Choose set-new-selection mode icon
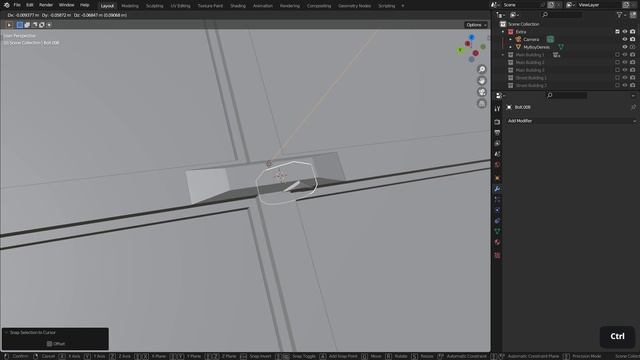The image size is (640, 360). pyautogui.click(x=20, y=25)
